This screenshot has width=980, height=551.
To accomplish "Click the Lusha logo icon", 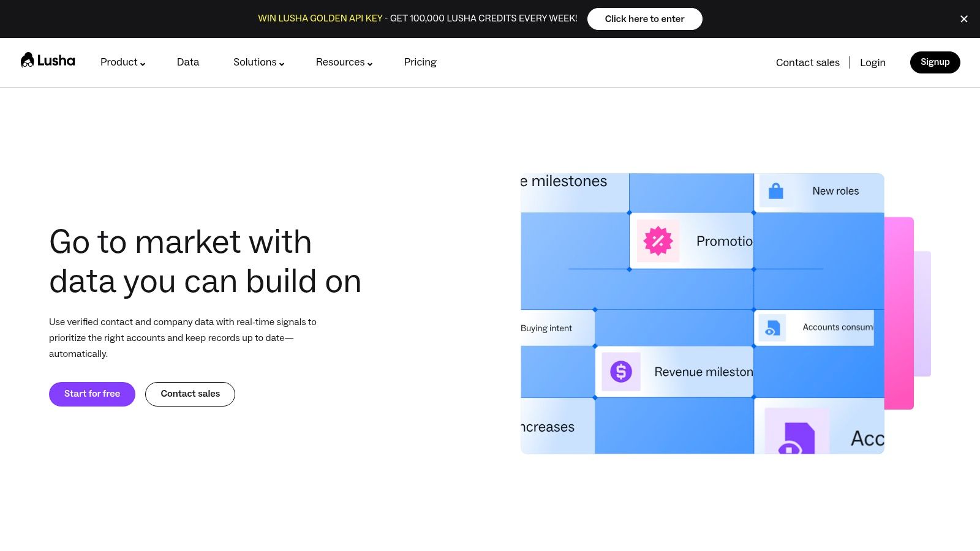I will click(27, 60).
